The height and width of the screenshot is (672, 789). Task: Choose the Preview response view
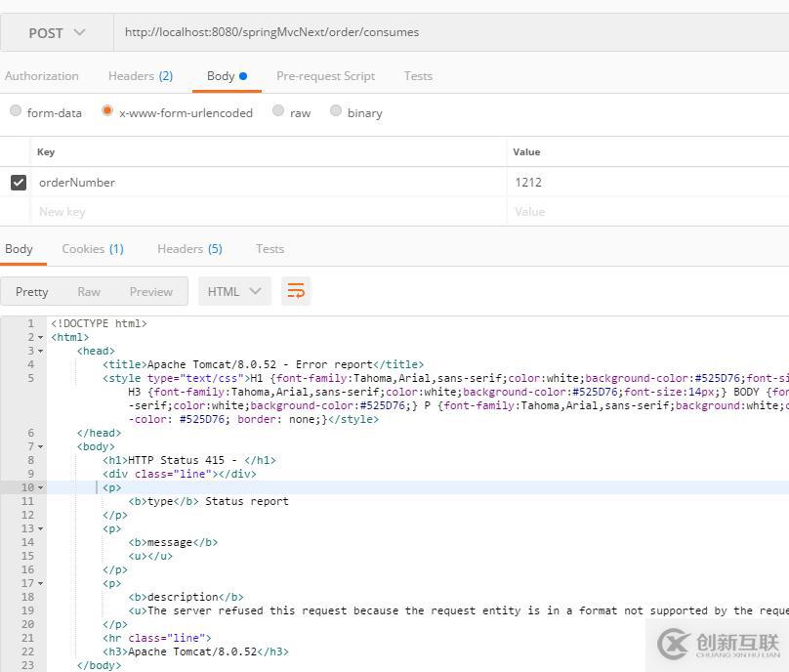151,292
